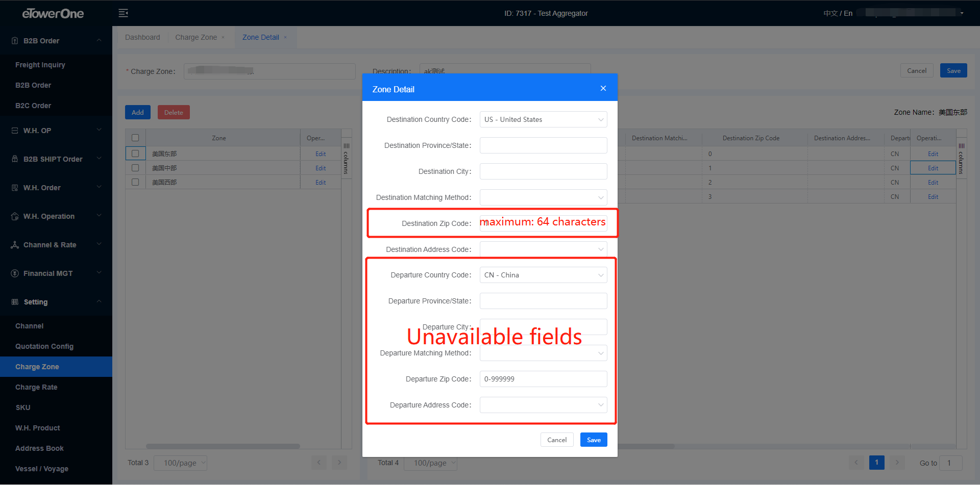The image size is (980, 485).
Task: Close the Charge Zone tab
Action: (x=223, y=37)
